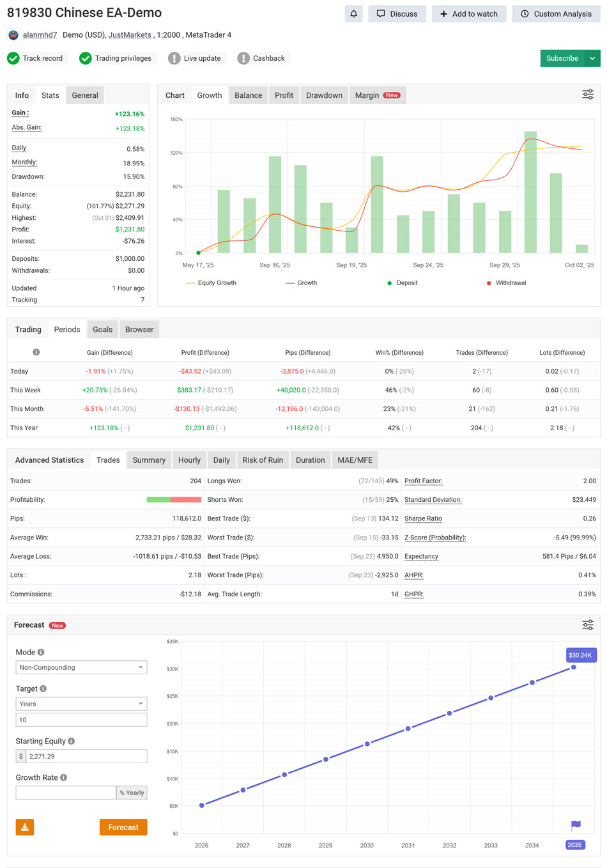Screen dimensions: 607x868
Task: Open the Risk of Ruin tab
Action: click(262, 460)
